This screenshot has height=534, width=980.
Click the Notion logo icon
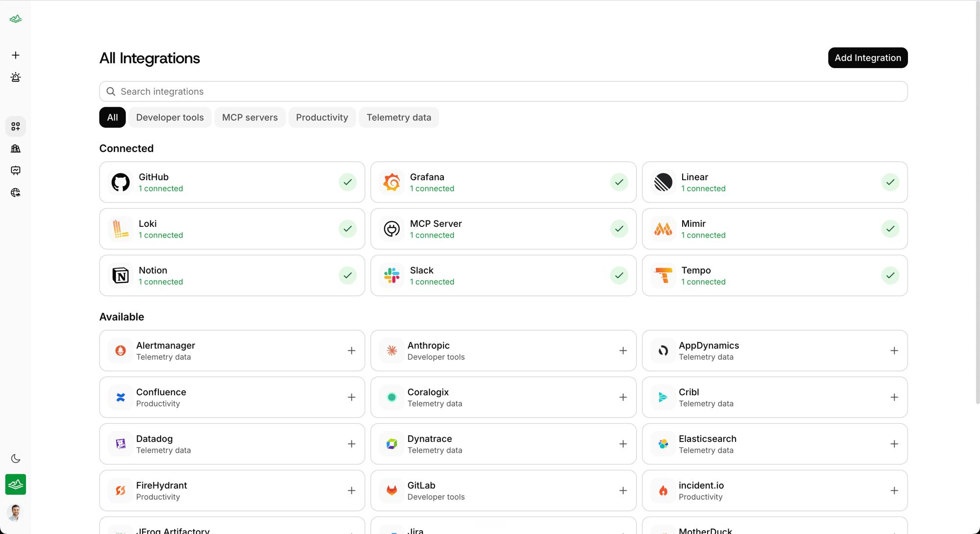(x=121, y=275)
